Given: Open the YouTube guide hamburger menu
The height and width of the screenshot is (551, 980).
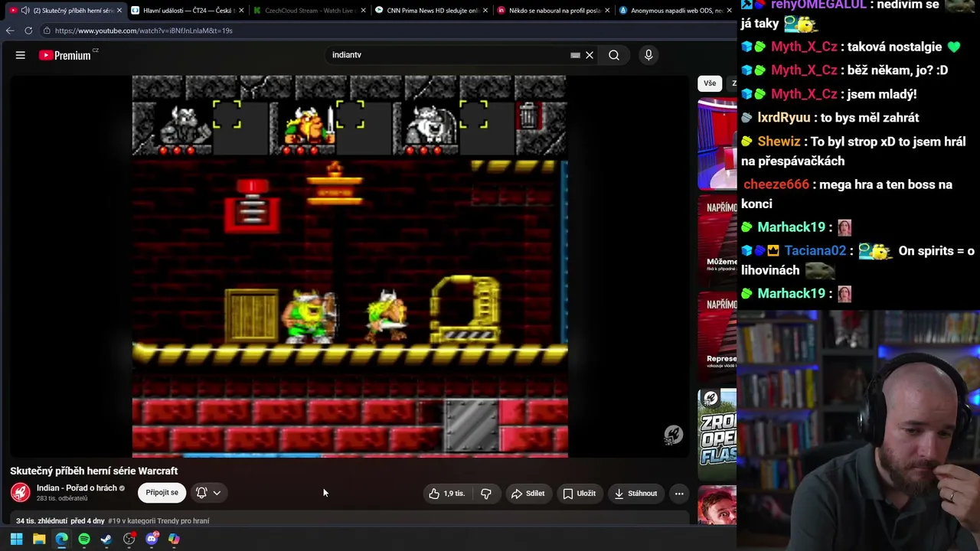Looking at the screenshot, I should tap(21, 55).
